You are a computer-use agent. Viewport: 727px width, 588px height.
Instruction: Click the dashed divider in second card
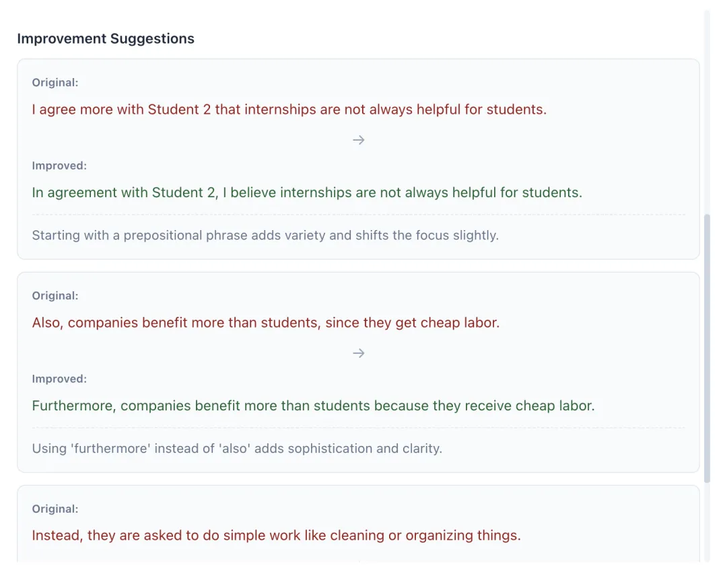(x=358, y=428)
